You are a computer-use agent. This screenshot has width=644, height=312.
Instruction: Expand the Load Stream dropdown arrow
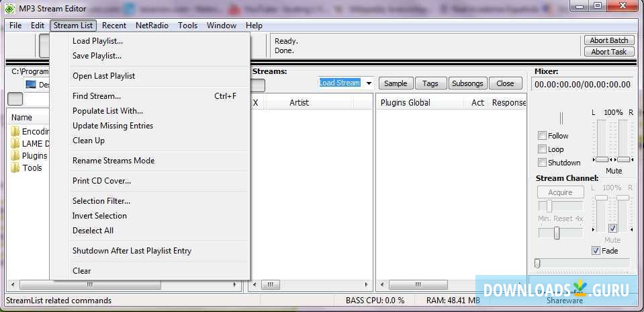369,83
